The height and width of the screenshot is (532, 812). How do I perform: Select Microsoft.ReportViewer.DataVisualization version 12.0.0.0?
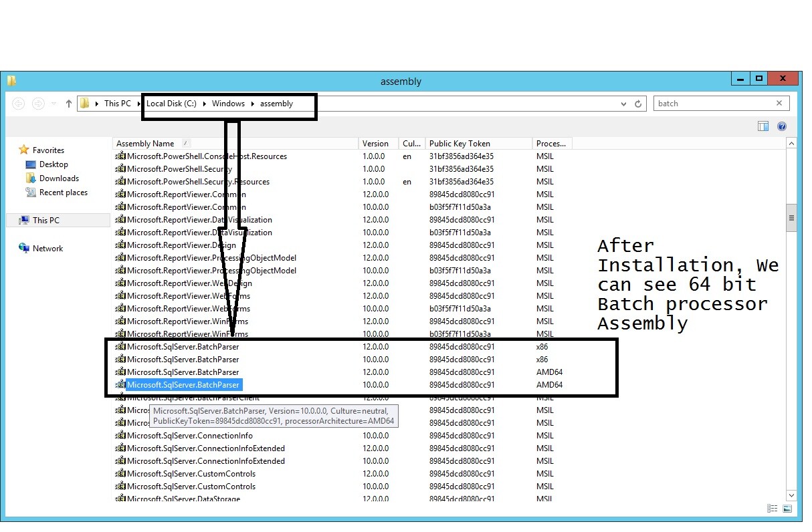[199, 220]
